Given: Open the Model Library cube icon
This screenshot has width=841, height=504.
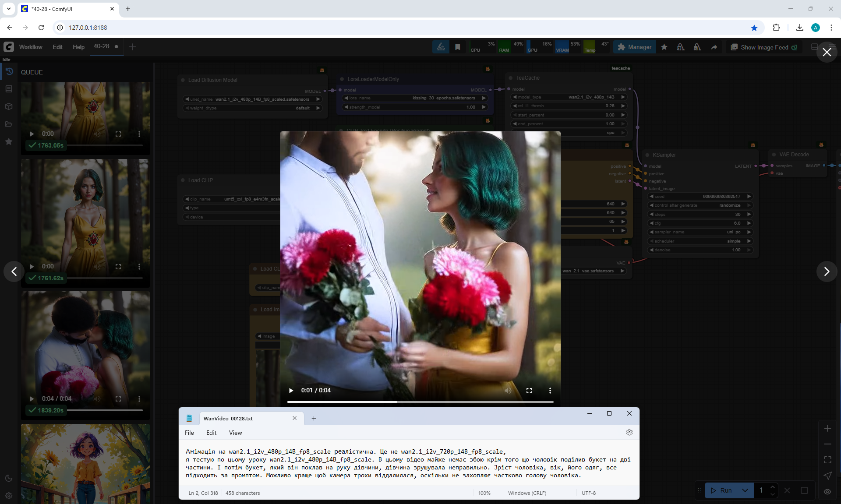Looking at the screenshot, I should tap(9, 106).
